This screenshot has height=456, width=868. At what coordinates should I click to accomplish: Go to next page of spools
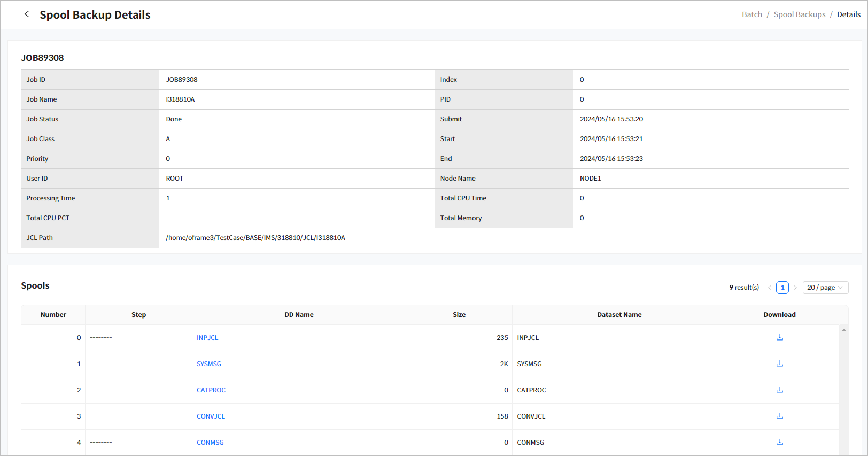point(795,288)
